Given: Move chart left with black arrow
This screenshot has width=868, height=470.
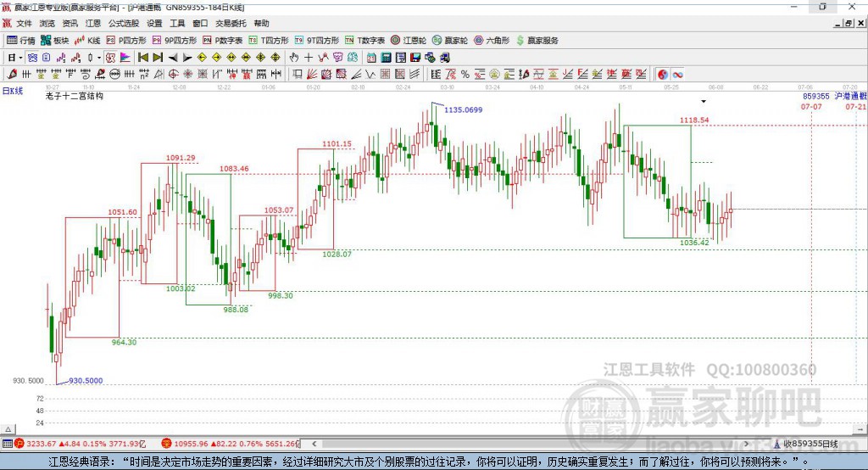Looking at the screenshot, I should (173, 58).
